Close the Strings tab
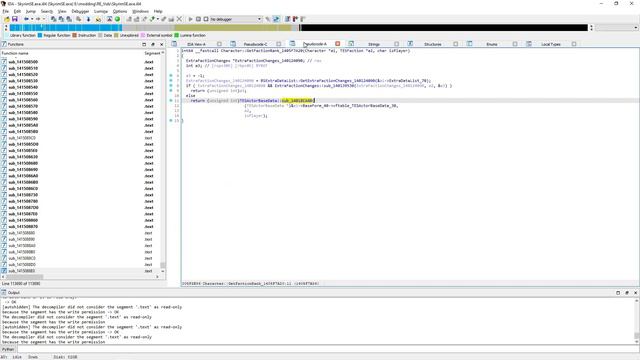Viewport: 640px width, 360px height. tap(396, 44)
